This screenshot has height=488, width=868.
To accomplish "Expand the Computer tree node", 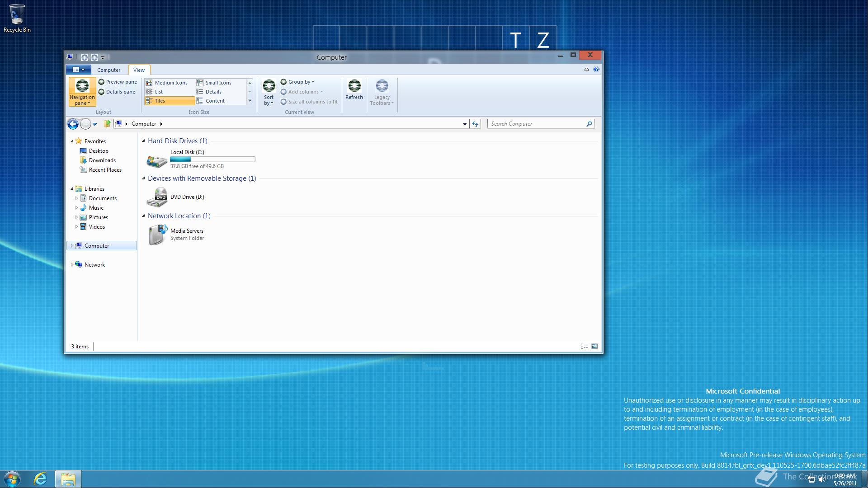I will click(x=72, y=246).
